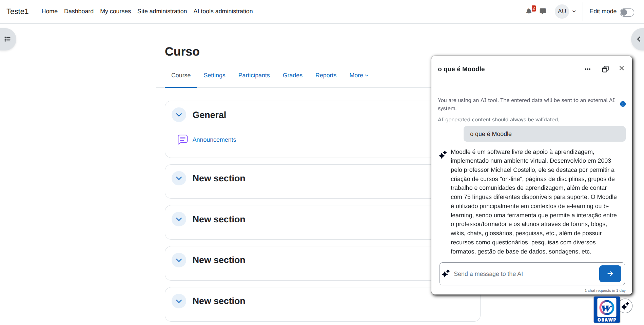The image size is (644, 325).
Task: Collapse the New section right below General
Action: (179, 178)
